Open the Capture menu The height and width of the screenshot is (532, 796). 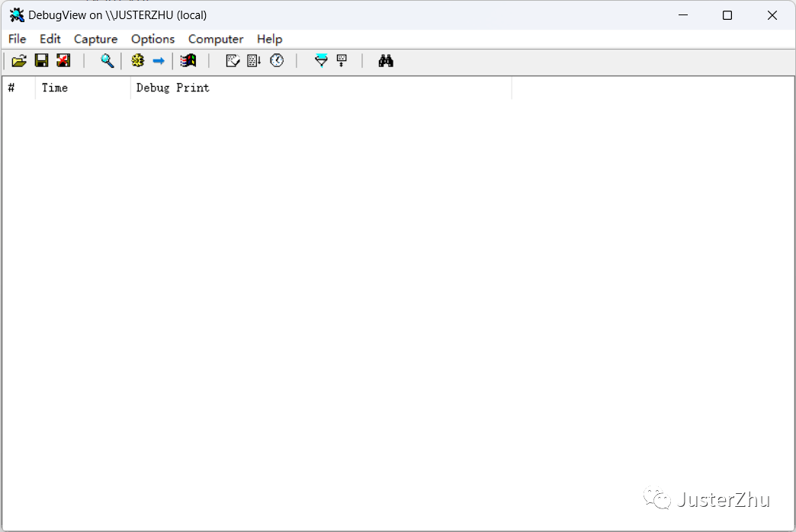click(x=95, y=39)
